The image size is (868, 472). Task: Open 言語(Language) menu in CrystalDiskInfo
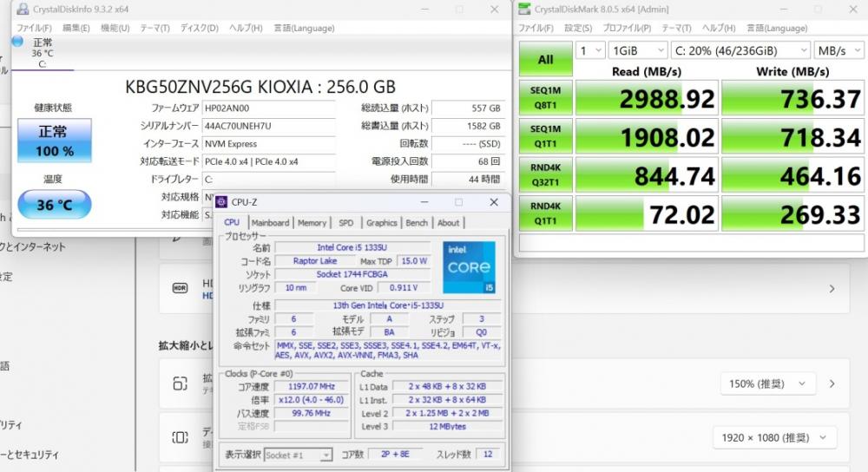coord(304,28)
